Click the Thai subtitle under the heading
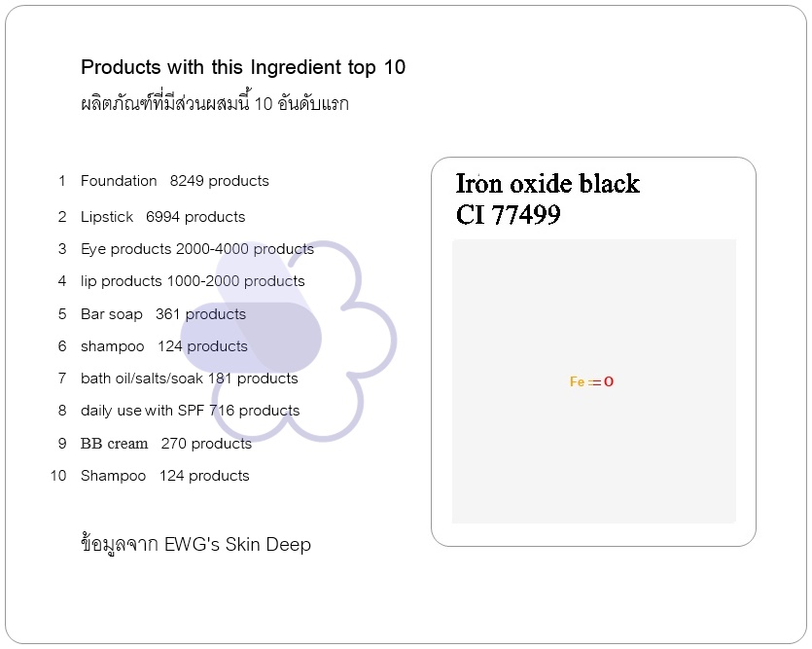The height and width of the screenshot is (649, 812). (x=214, y=103)
